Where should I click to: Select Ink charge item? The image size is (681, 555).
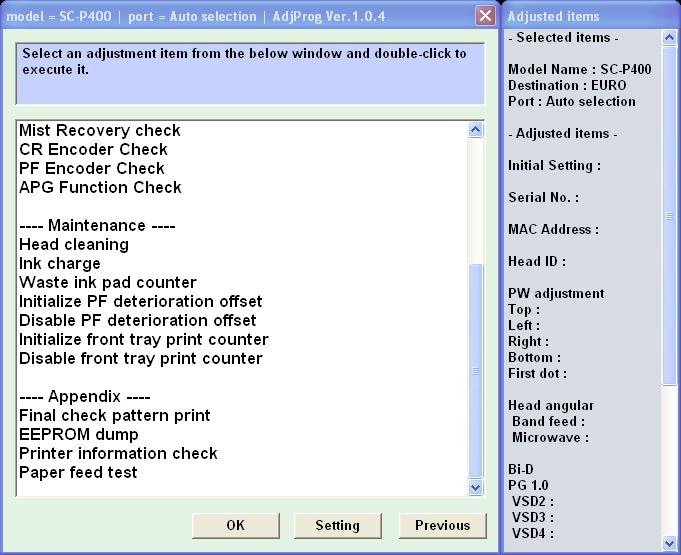tap(60, 264)
